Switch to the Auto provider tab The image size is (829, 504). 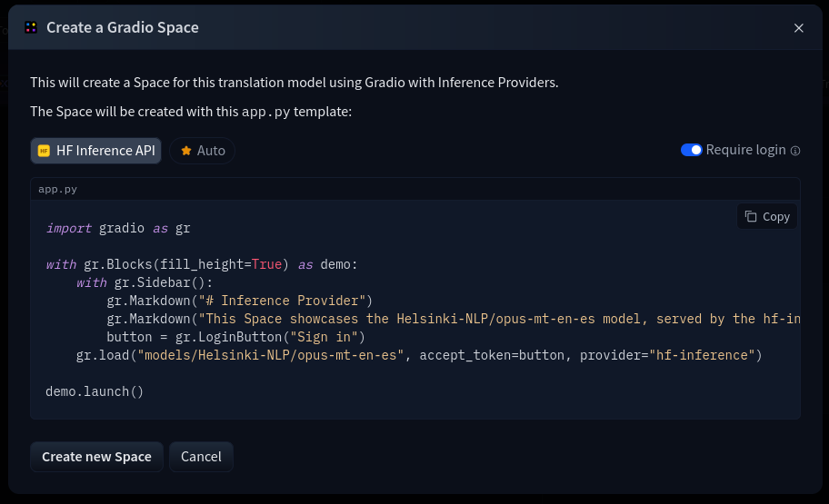click(202, 151)
